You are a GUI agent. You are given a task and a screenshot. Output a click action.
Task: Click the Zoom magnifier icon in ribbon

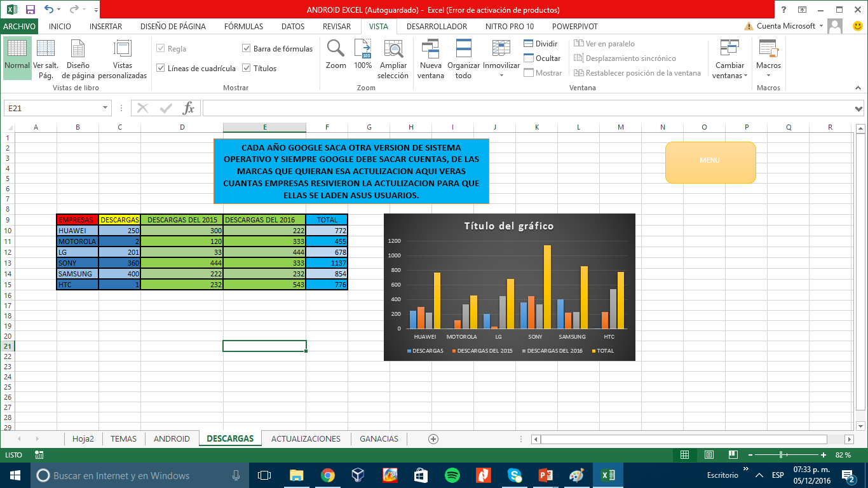click(x=336, y=50)
